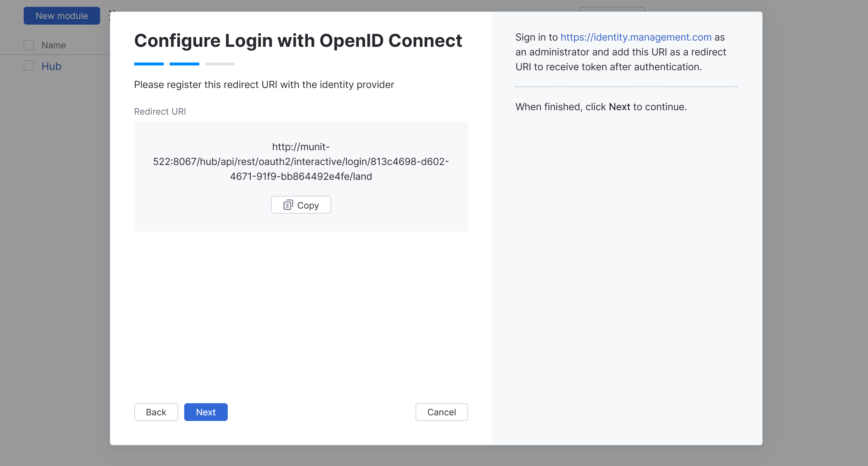Continue by clicking the Next button
The width and height of the screenshot is (868, 466).
pyautogui.click(x=206, y=412)
